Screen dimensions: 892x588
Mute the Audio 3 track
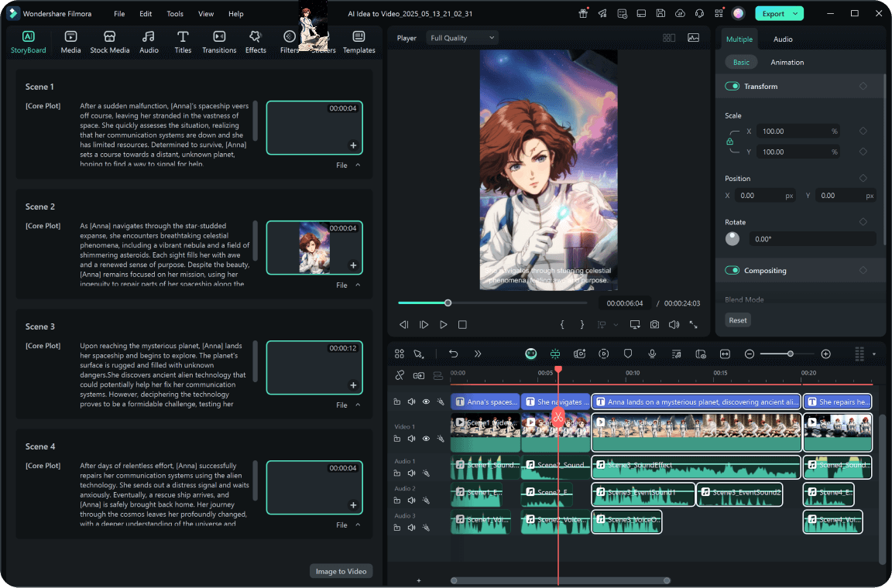(411, 528)
